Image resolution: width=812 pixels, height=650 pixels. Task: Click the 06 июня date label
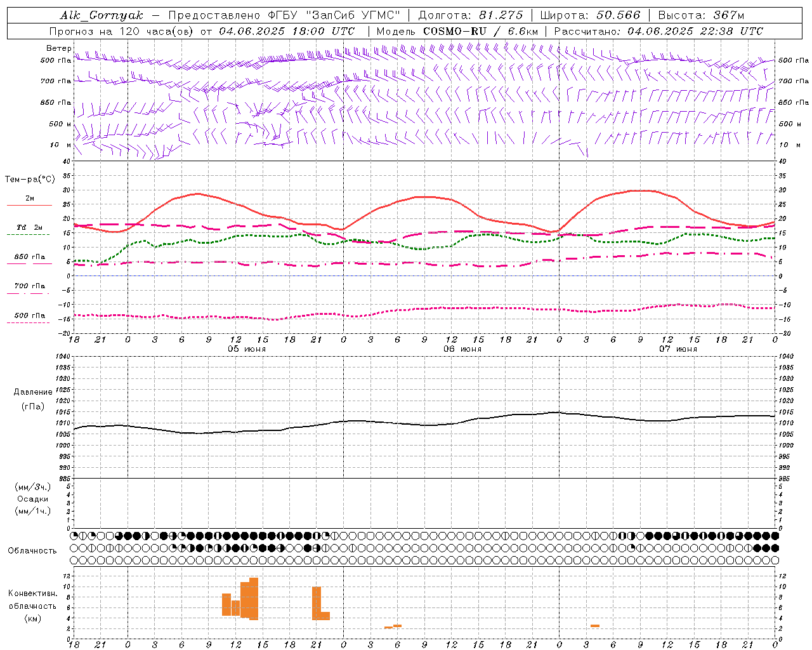[462, 348]
